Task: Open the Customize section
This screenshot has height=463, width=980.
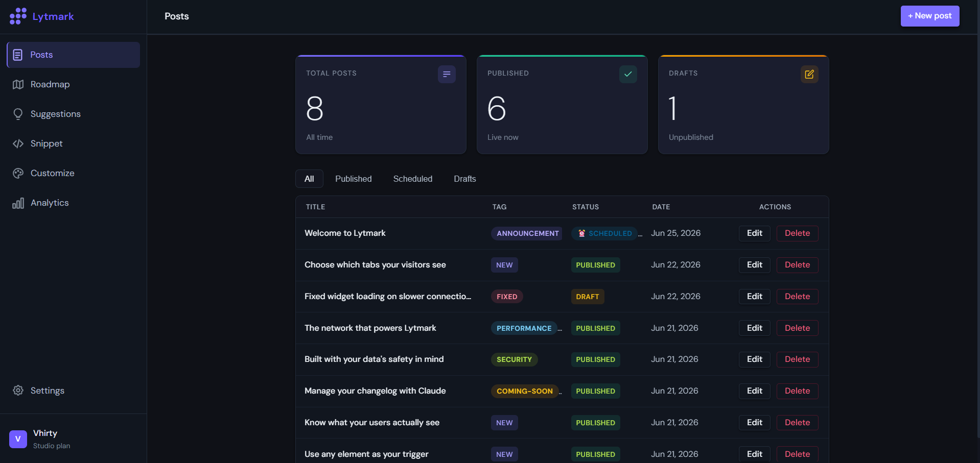Action: (x=73, y=173)
